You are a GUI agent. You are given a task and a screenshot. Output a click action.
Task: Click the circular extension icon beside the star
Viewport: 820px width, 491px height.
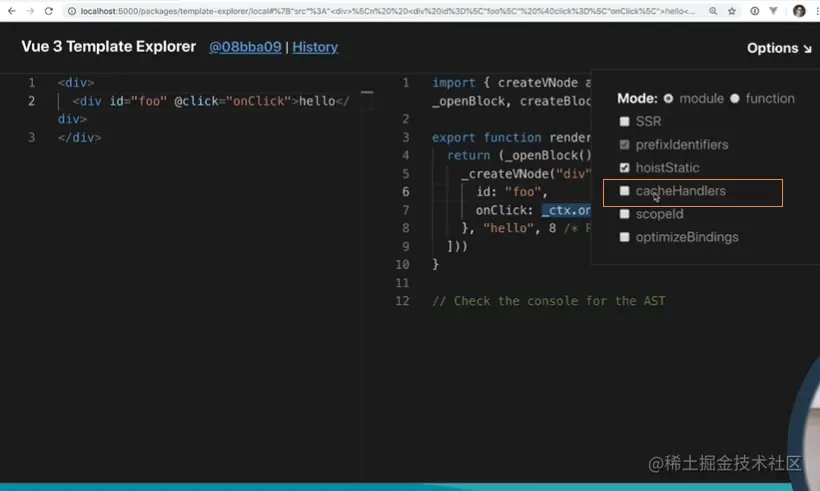pyautogui.click(x=755, y=11)
